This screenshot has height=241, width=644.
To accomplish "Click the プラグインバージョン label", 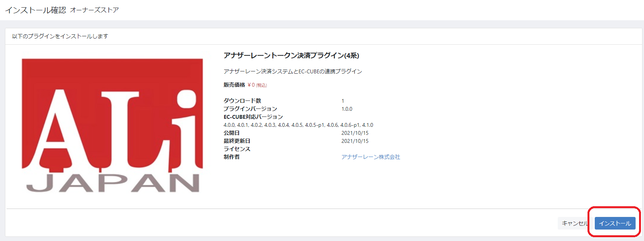I will tap(250, 109).
